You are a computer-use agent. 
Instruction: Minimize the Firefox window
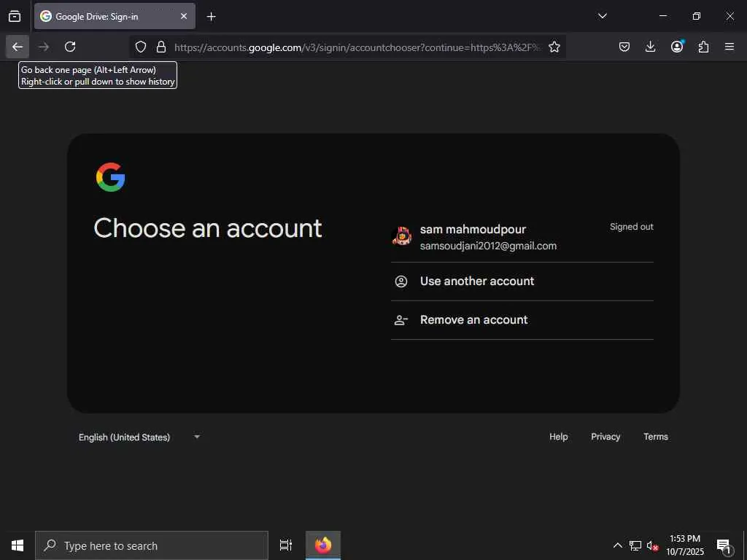point(662,16)
